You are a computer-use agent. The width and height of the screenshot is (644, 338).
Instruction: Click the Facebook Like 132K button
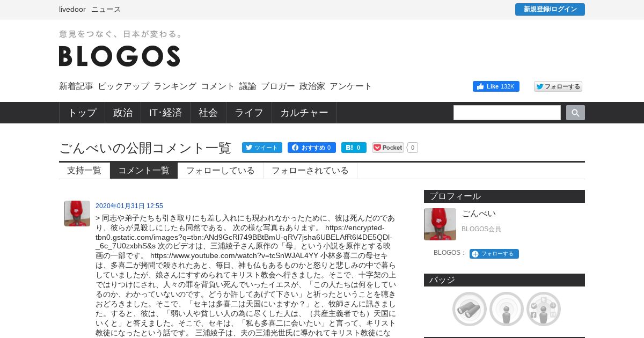[x=496, y=86]
